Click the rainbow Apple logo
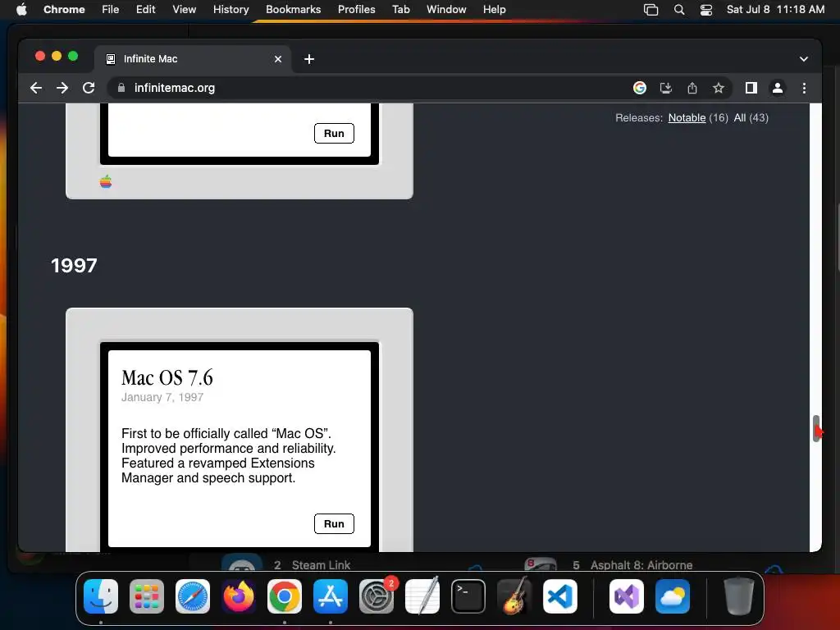The width and height of the screenshot is (840, 630). pos(106,182)
